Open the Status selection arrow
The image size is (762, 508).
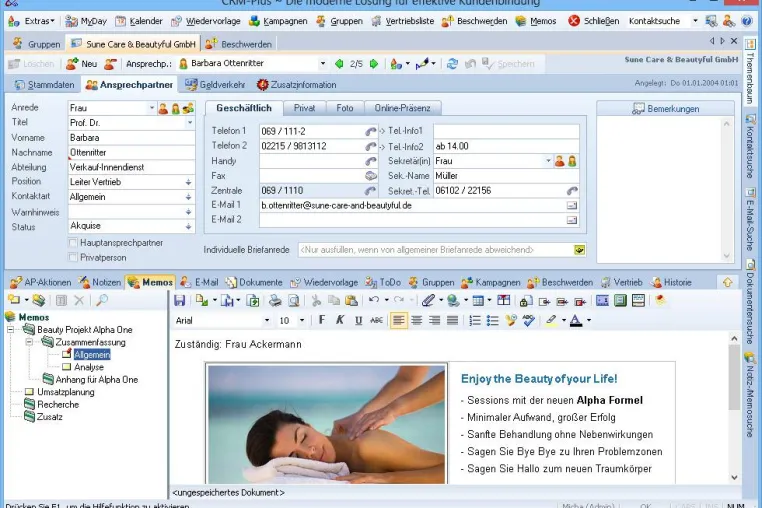(189, 227)
